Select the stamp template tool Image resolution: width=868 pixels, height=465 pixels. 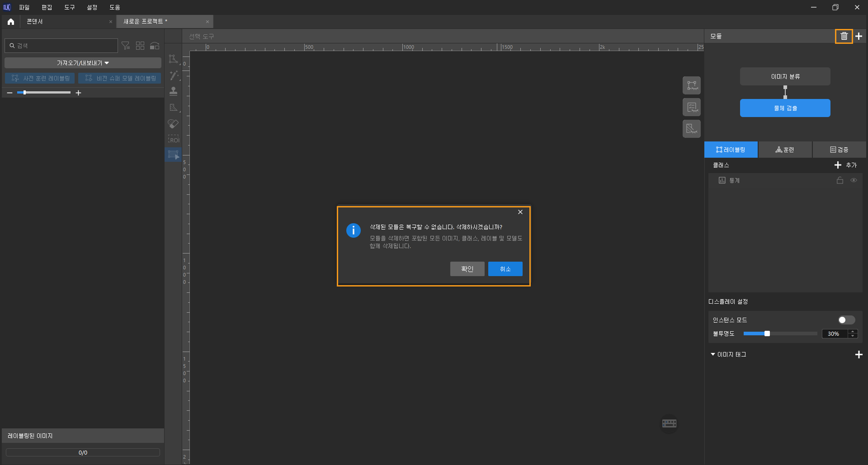tap(173, 91)
